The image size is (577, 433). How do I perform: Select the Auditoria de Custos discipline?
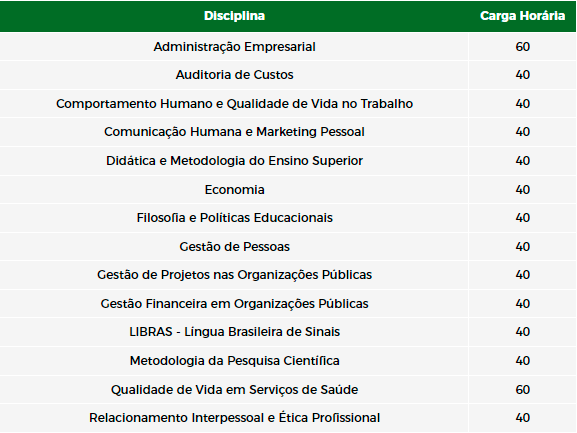click(x=234, y=75)
